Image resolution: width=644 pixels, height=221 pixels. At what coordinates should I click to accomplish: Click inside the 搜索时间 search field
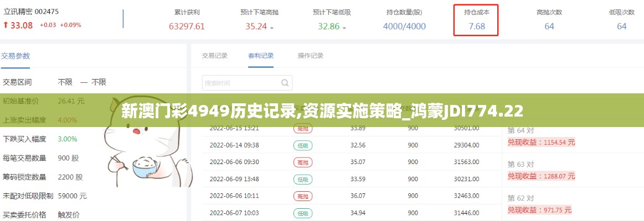[x=241, y=83]
